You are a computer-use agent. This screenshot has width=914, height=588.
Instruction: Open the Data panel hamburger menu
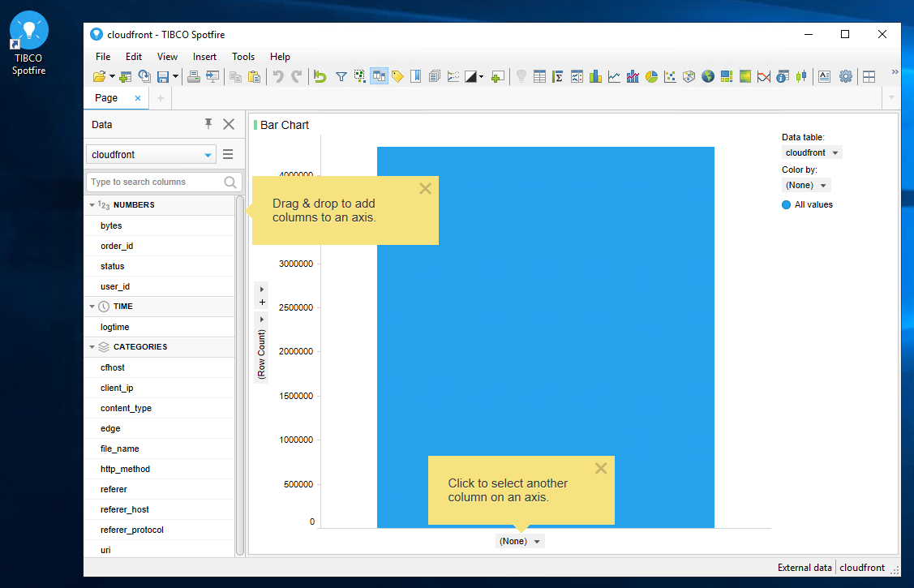228,154
